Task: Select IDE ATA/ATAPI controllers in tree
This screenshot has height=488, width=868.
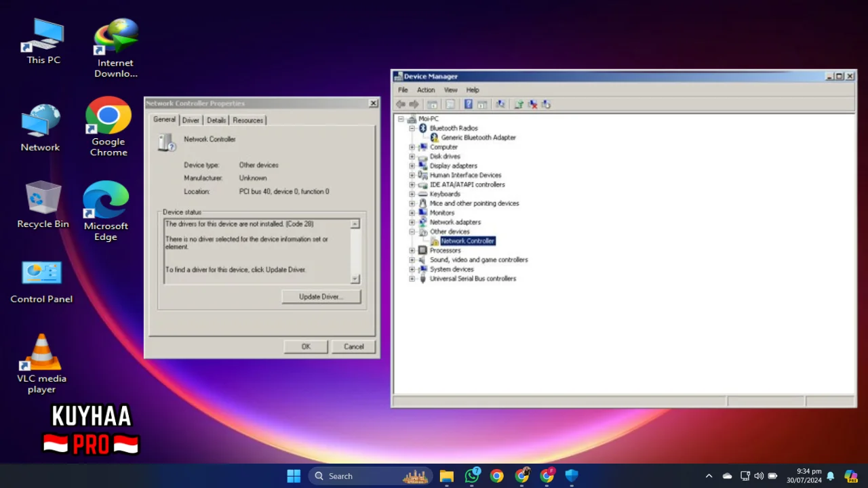Action: (467, 185)
